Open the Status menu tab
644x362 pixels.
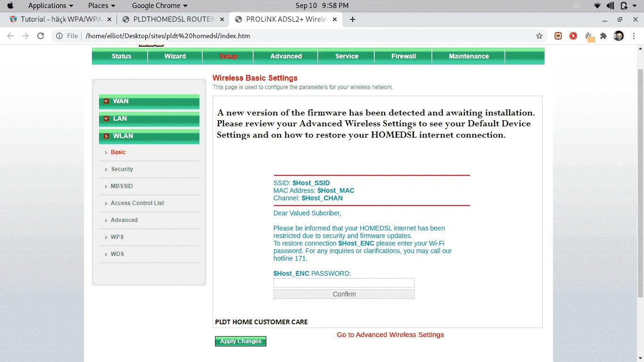tap(121, 56)
